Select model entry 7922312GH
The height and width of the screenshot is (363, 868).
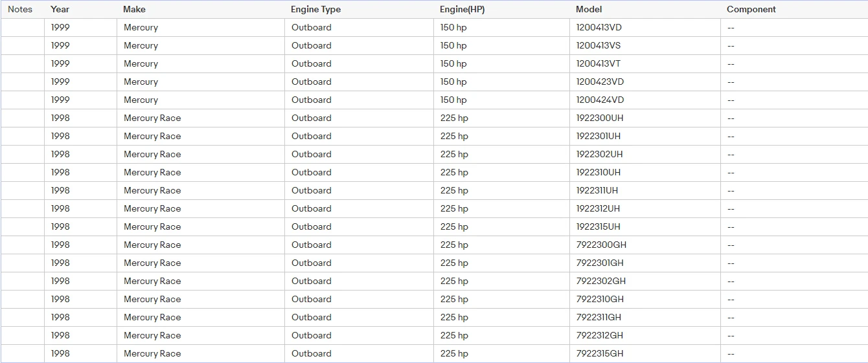[x=600, y=336]
